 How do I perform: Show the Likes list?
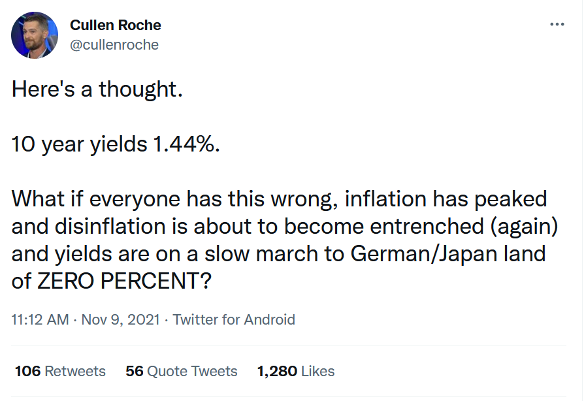296,371
